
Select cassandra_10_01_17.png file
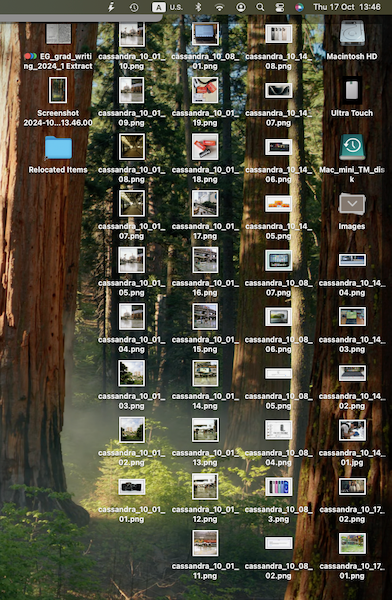(205, 204)
